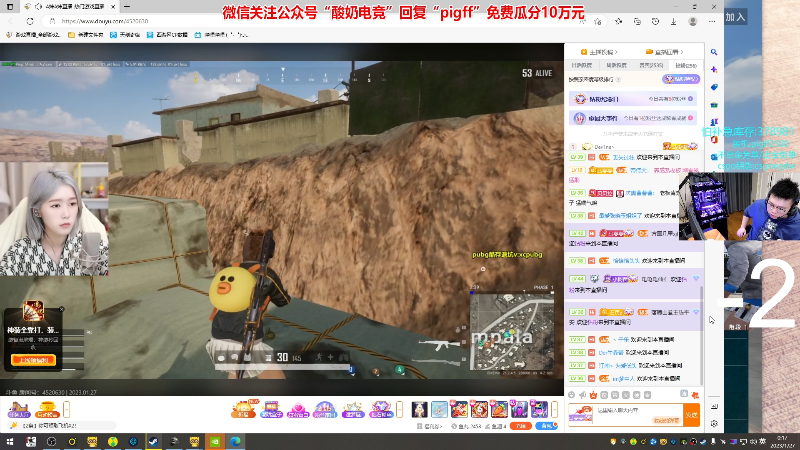800x450 pixels.
Task: Click the second purple banner row in rank list
Action: [x=633, y=118]
